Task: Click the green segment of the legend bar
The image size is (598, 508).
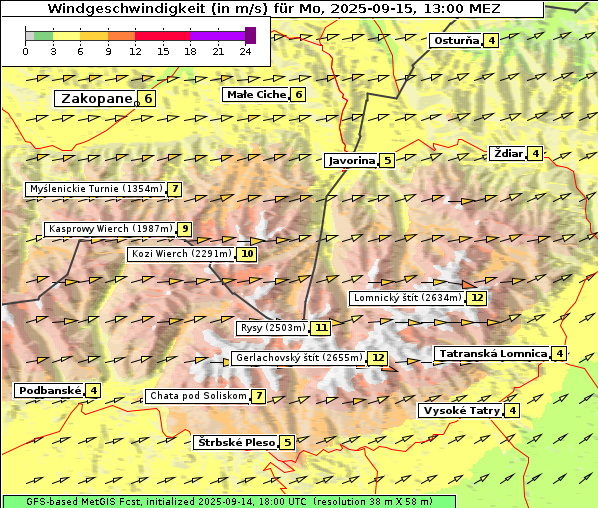Action: point(43,36)
